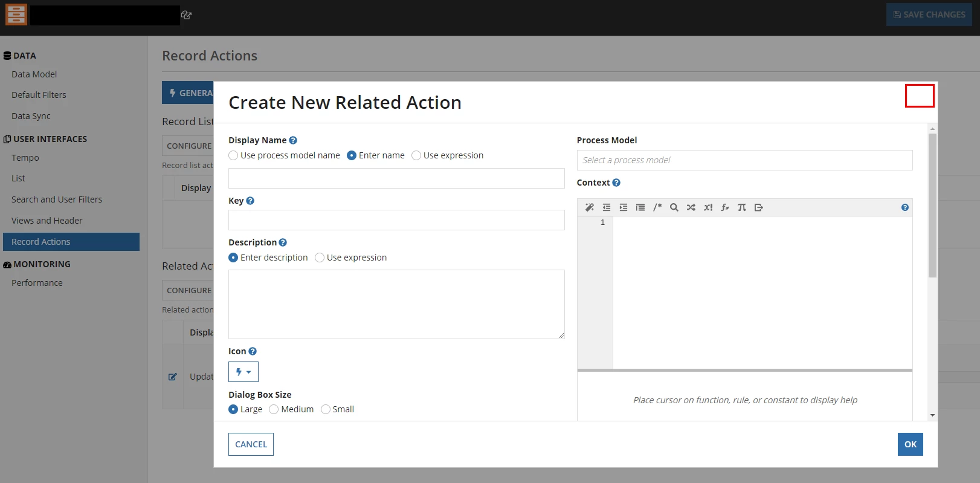Choose Large dialog box size
This screenshot has height=483, width=980.
[x=233, y=409]
